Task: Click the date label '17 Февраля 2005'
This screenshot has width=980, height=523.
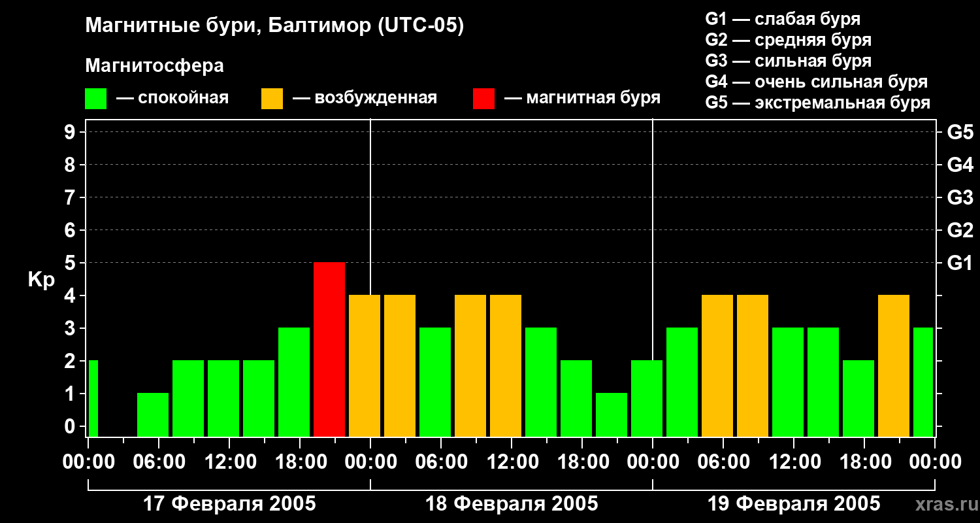Action: (x=229, y=504)
